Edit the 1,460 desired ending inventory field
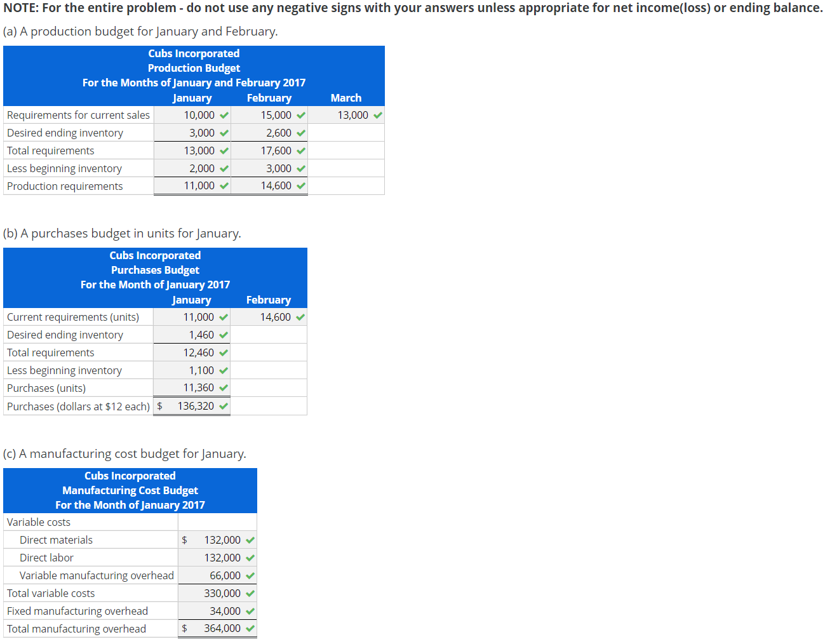 click(191, 335)
